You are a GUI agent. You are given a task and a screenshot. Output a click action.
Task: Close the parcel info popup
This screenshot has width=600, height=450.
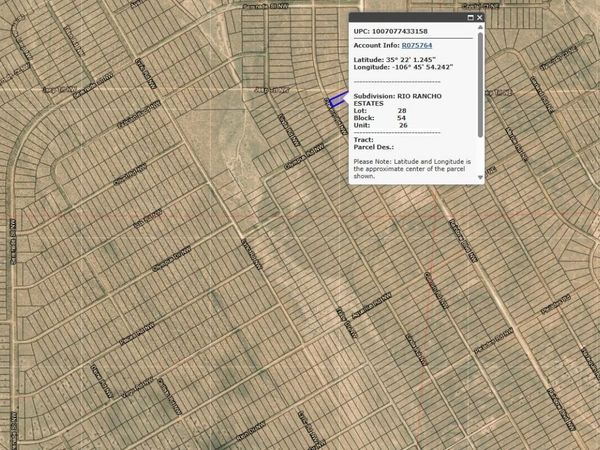coord(480,17)
